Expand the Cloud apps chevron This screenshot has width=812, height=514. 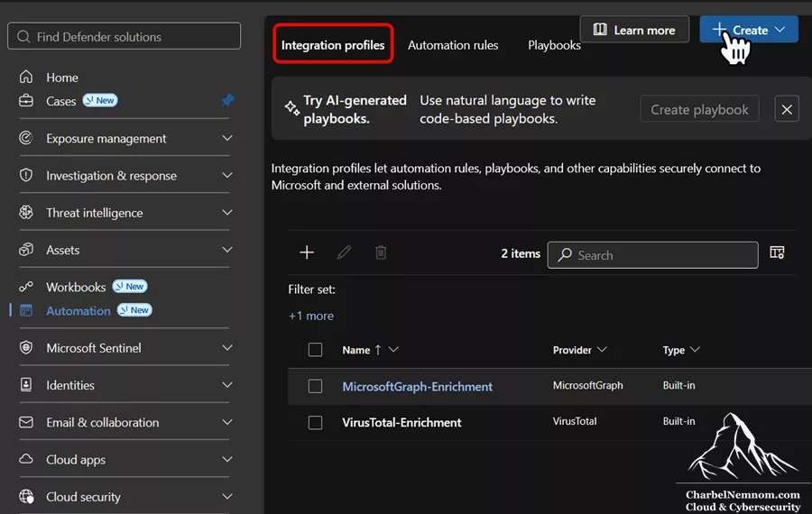(226, 459)
